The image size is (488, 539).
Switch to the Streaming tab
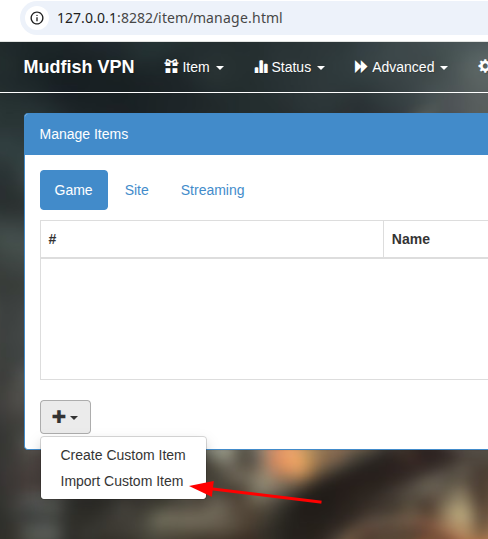pos(213,190)
